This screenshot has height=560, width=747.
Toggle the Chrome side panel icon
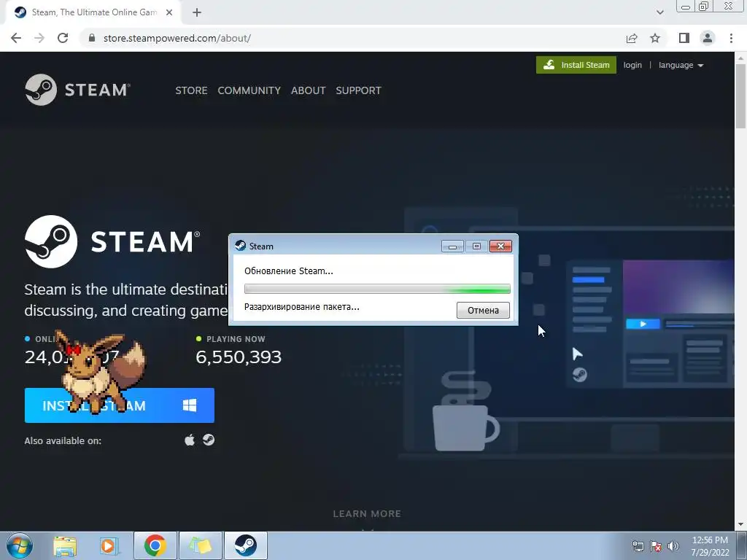pos(684,38)
